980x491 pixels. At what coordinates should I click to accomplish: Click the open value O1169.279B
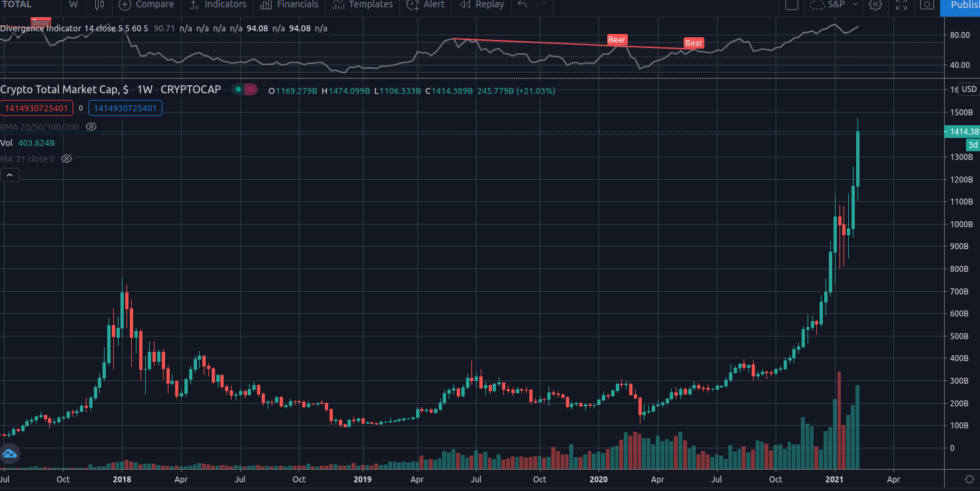pos(293,91)
